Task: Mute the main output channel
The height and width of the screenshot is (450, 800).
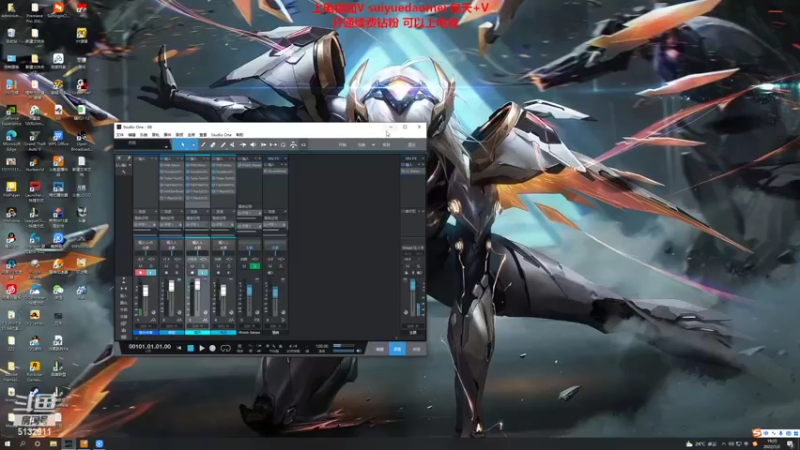Action: (407, 266)
